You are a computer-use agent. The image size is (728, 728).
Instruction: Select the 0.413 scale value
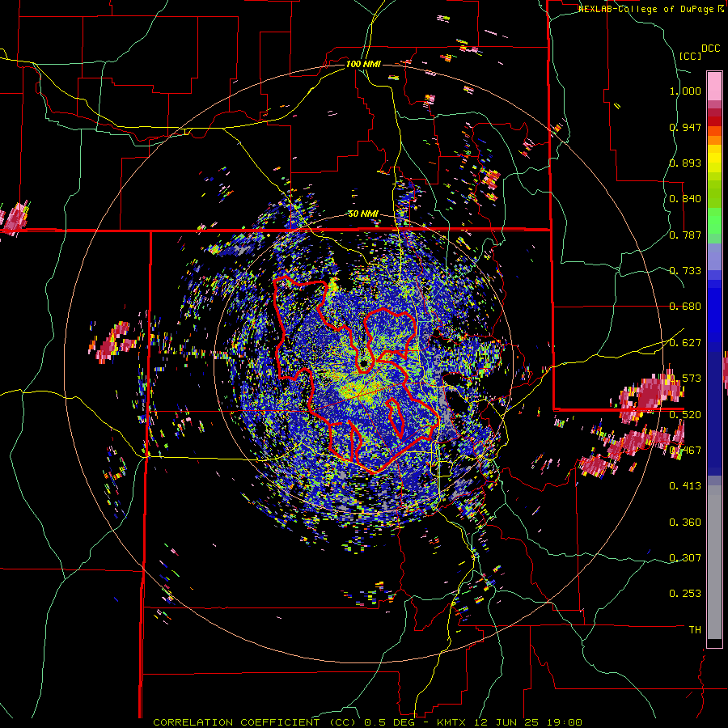coord(685,486)
